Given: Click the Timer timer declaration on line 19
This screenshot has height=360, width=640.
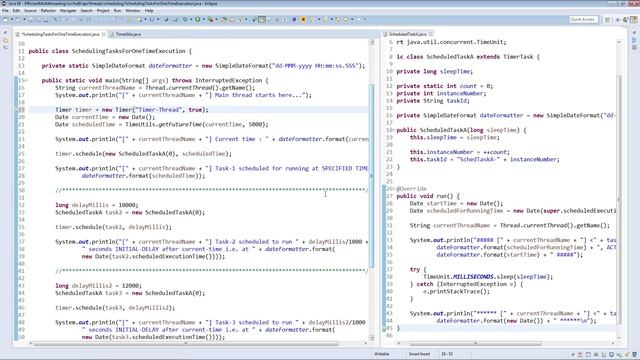Looking at the screenshot, I should pyautogui.click(x=131, y=110).
